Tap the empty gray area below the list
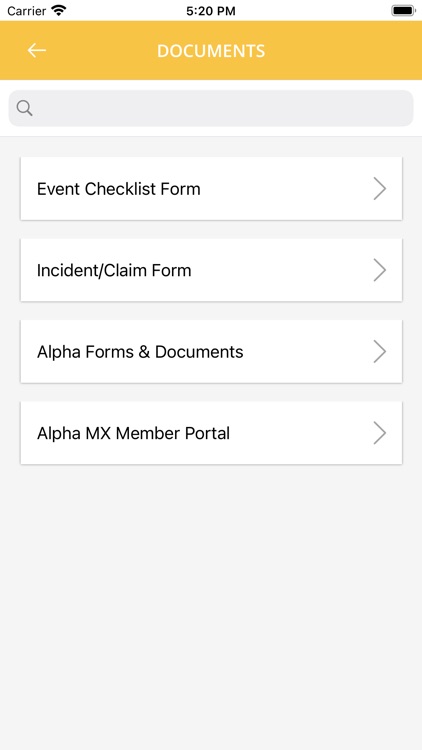422x750 pixels. pos(211,603)
